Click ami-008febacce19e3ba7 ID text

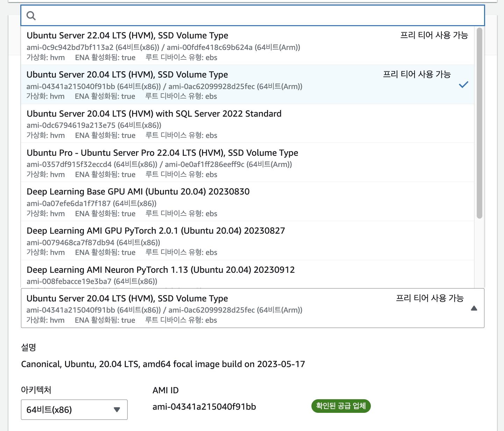(x=69, y=282)
